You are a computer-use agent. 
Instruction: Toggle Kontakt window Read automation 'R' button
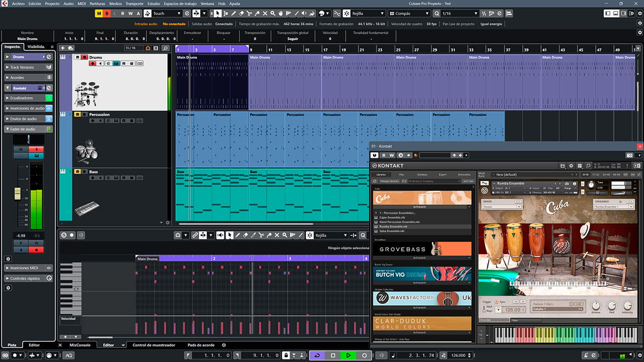point(384,155)
